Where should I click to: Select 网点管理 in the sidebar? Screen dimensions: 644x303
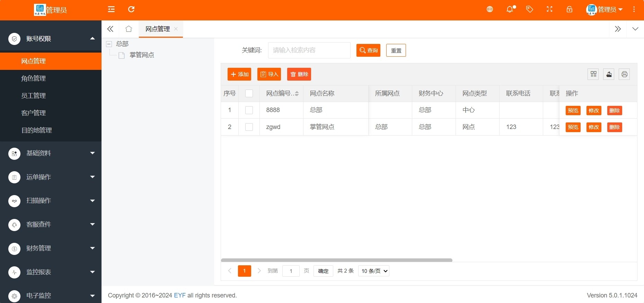(51, 61)
